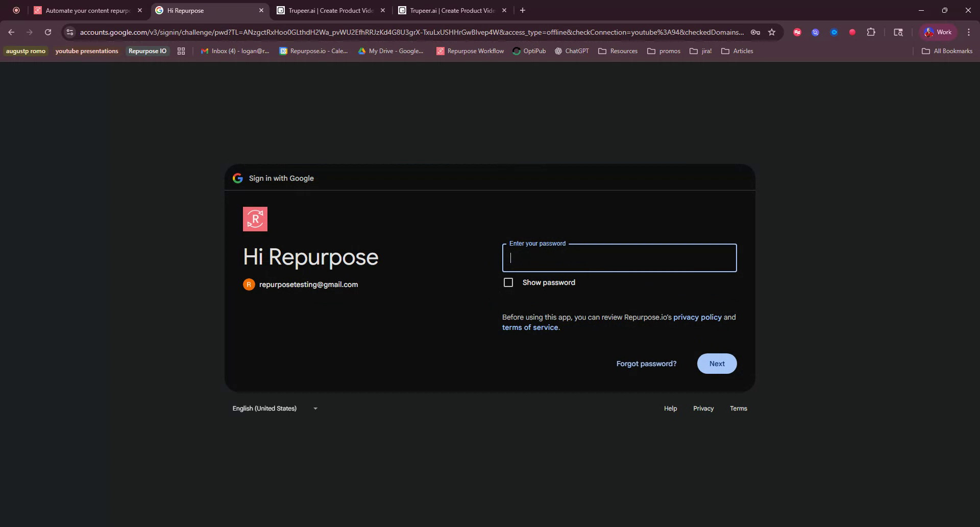Open the OptiPub bookmark

(x=529, y=51)
